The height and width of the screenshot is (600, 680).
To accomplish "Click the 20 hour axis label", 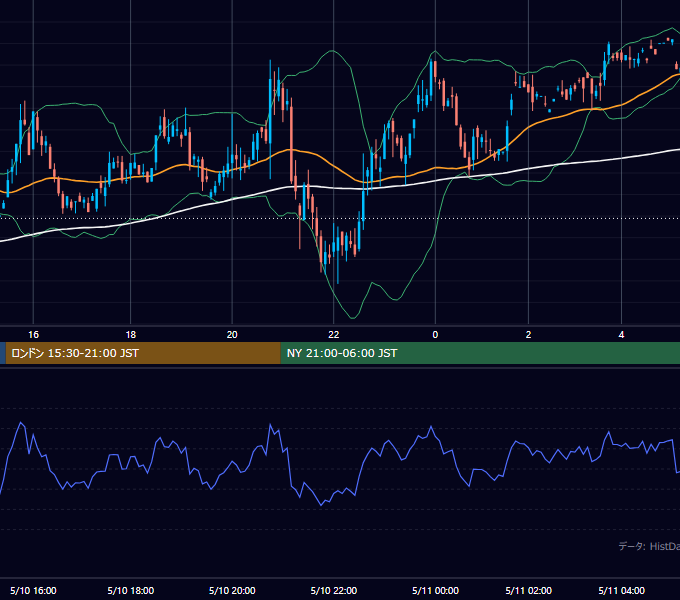I will tap(232, 335).
